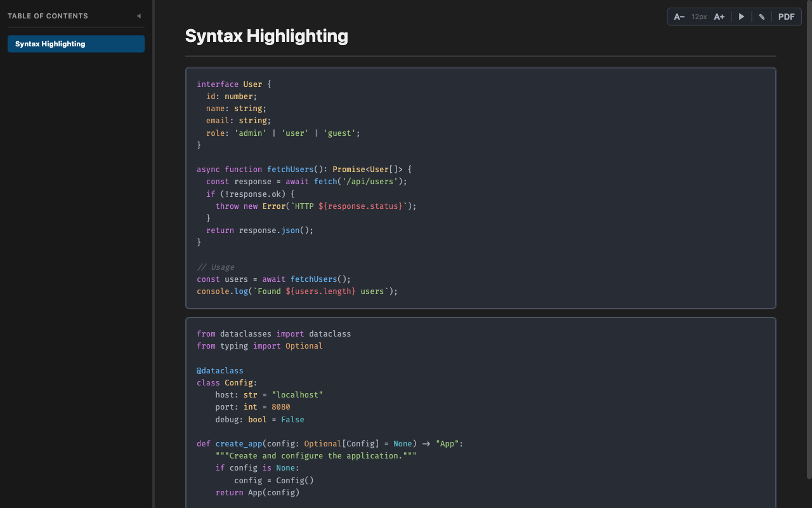Click the create_app function definition line
The width and height of the screenshot is (812, 508).
239,443
